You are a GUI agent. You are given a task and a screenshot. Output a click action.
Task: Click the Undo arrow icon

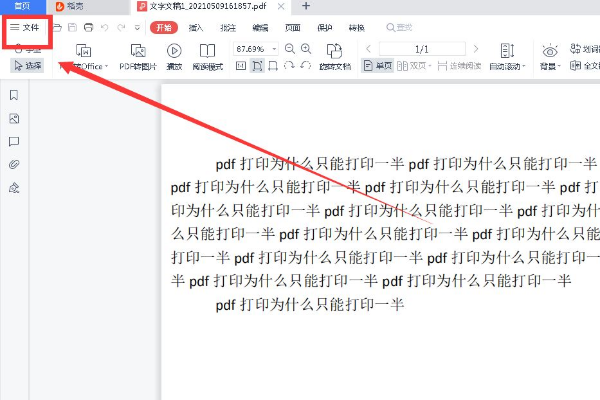(104, 28)
